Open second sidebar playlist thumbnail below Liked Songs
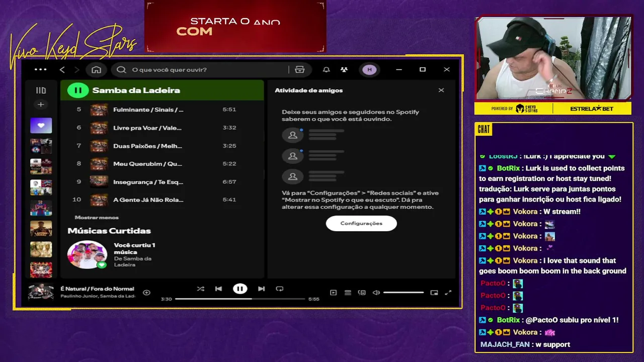The height and width of the screenshot is (362, 644). click(41, 146)
